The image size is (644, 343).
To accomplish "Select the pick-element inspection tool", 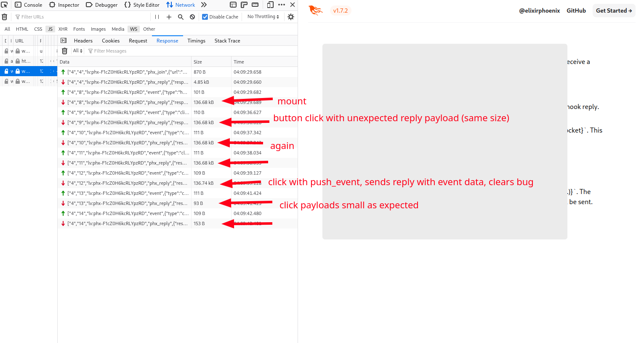I will [x=5, y=5].
